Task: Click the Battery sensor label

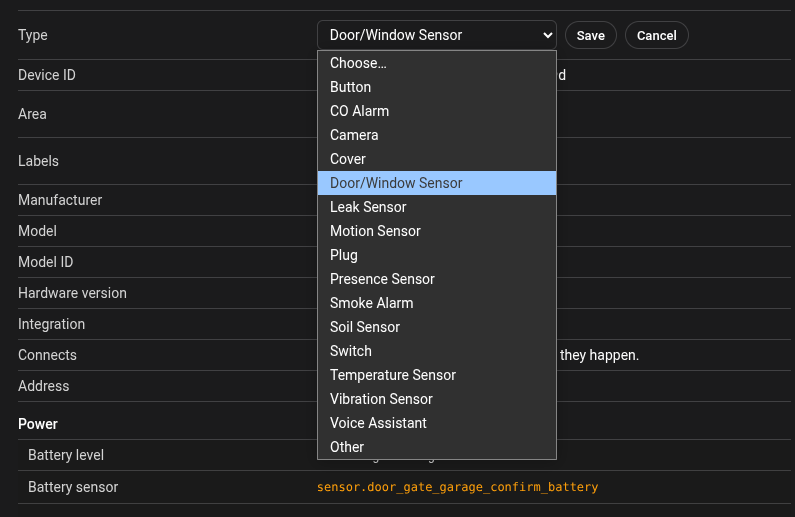Action: (x=73, y=487)
